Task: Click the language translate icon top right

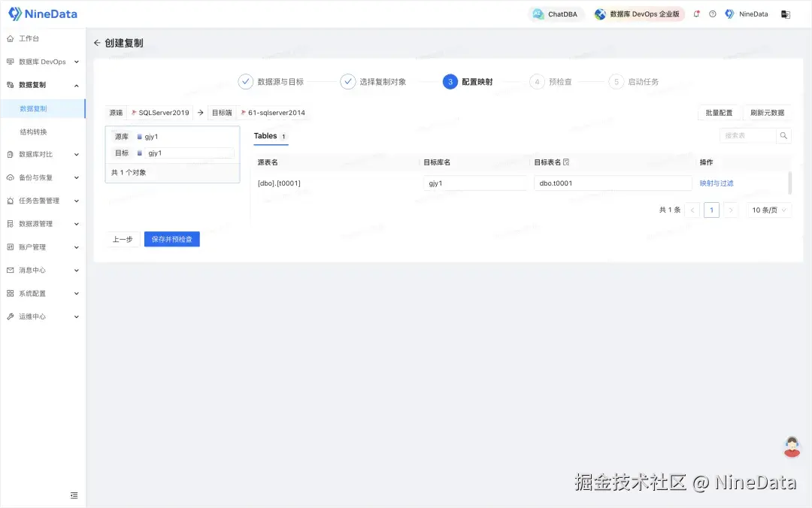Action: click(785, 14)
